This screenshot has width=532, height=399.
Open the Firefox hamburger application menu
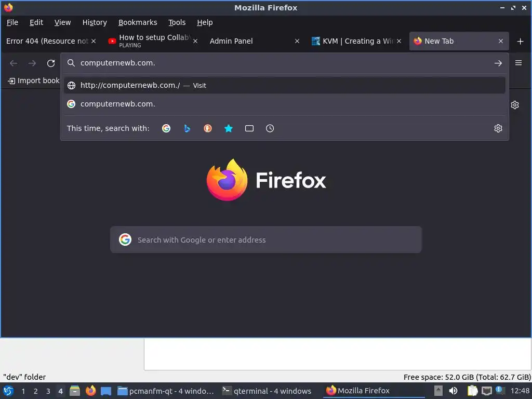click(x=518, y=63)
